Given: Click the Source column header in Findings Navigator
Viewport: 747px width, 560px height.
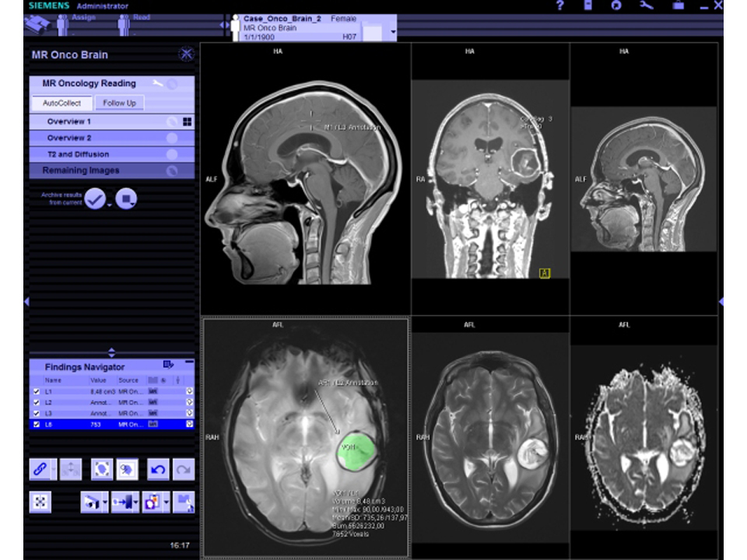Looking at the screenshot, I should [128, 380].
